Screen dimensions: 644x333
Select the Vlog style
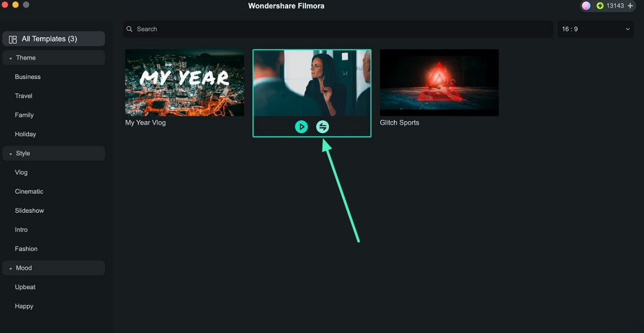pyautogui.click(x=21, y=172)
